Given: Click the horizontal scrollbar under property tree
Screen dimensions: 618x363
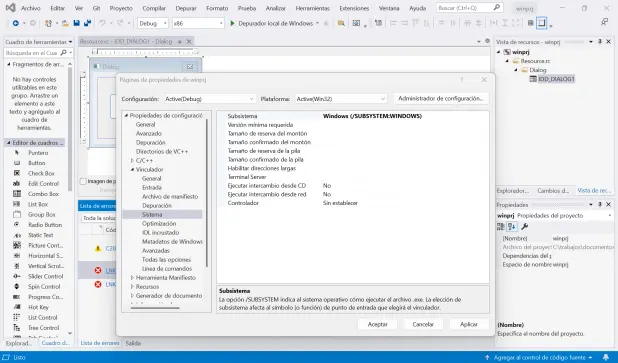Looking at the screenshot, I should pos(155,308).
